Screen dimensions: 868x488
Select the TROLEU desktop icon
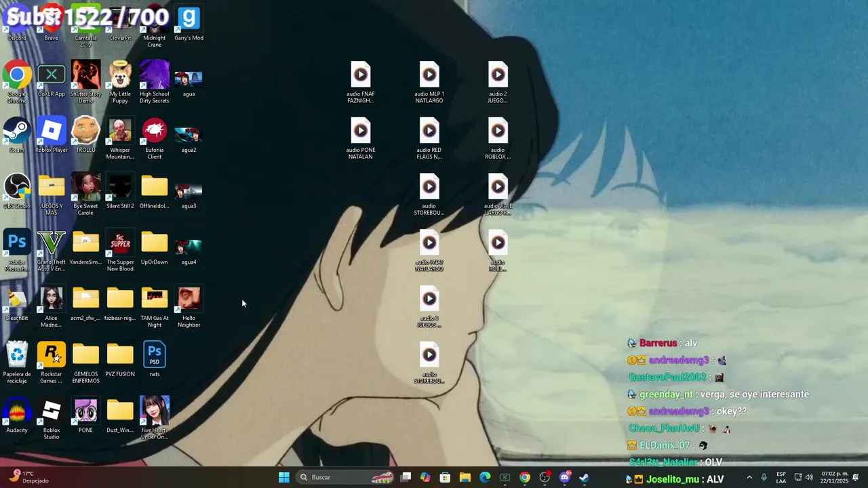pyautogui.click(x=85, y=136)
